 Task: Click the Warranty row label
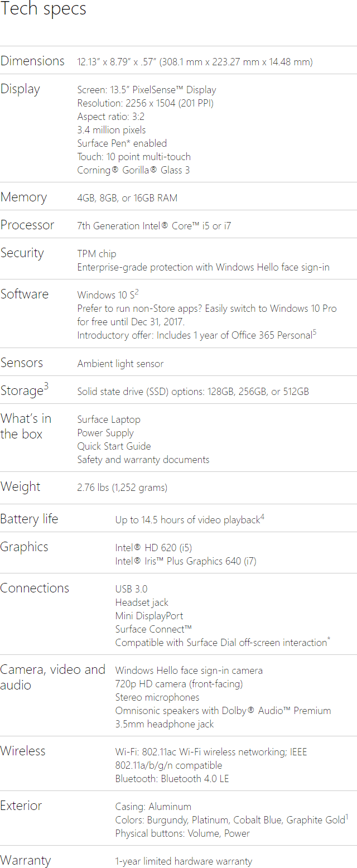[25, 860]
